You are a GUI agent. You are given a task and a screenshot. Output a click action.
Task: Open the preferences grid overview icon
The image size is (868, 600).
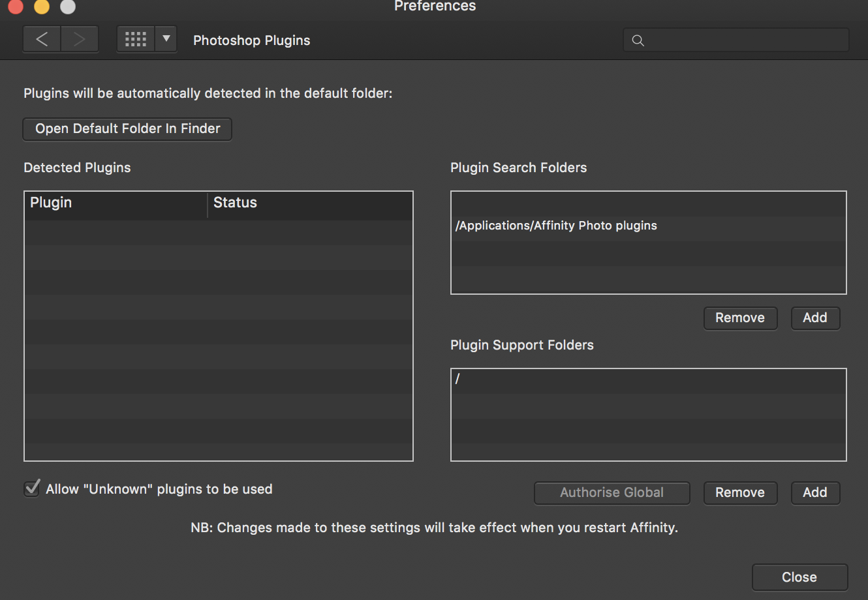click(135, 38)
